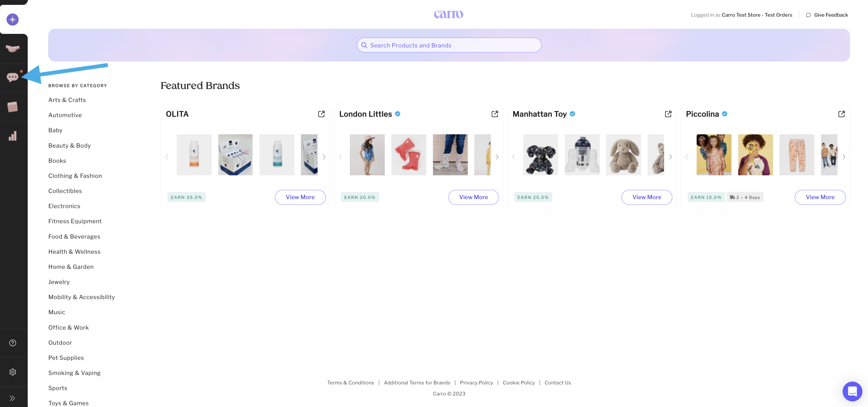
Task: Open the Intercom chat bubble launcher
Action: pyautogui.click(x=852, y=391)
